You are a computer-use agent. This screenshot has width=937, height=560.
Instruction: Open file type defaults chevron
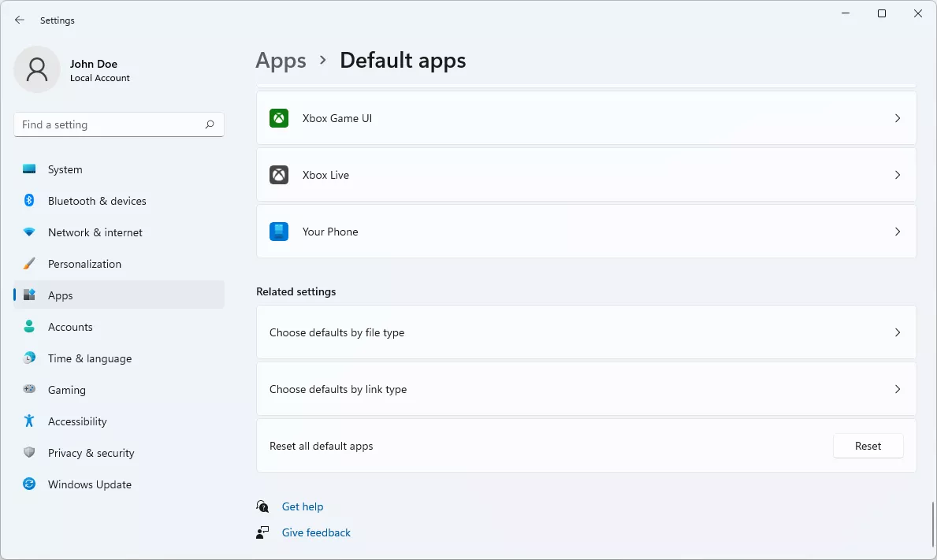[x=898, y=332]
